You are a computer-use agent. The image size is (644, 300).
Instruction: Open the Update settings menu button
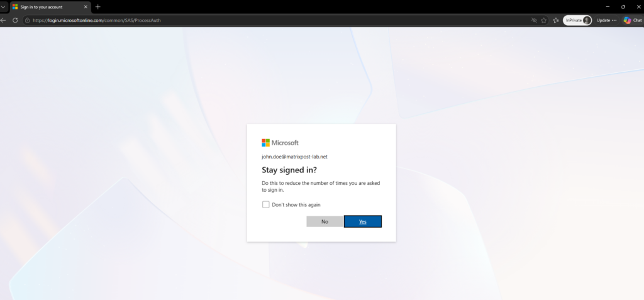(x=607, y=20)
